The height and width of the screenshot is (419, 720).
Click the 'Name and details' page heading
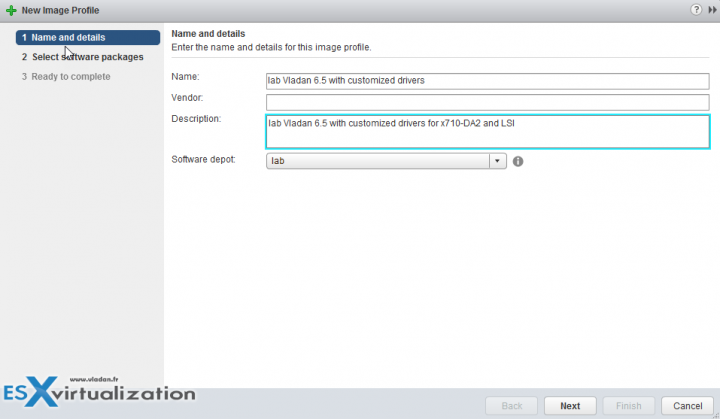coord(208,34)
